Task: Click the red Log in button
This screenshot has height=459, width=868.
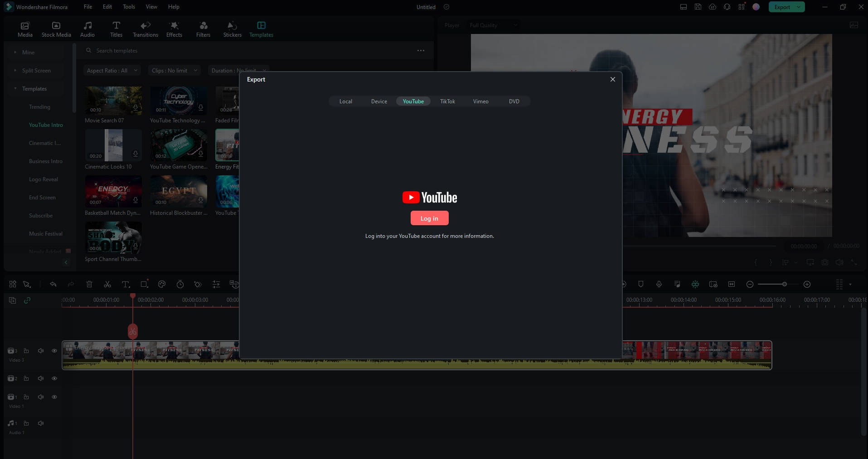Action: tap(429, 218)
